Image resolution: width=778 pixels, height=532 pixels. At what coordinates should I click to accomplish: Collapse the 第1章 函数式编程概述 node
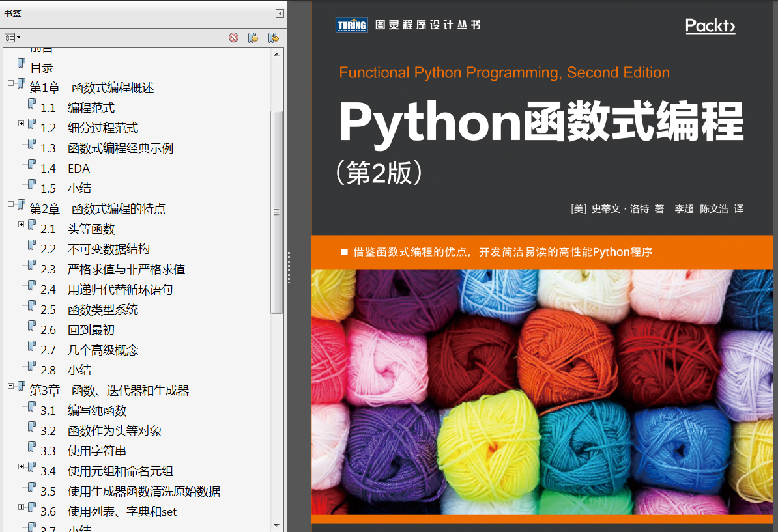(x=10, y=83)
